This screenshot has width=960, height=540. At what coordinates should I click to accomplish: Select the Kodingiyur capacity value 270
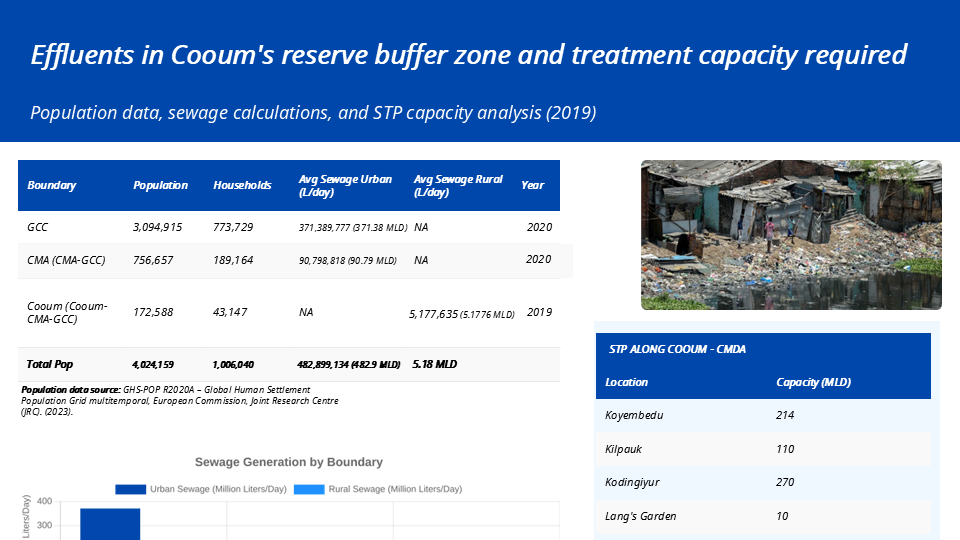pos(785,482)
